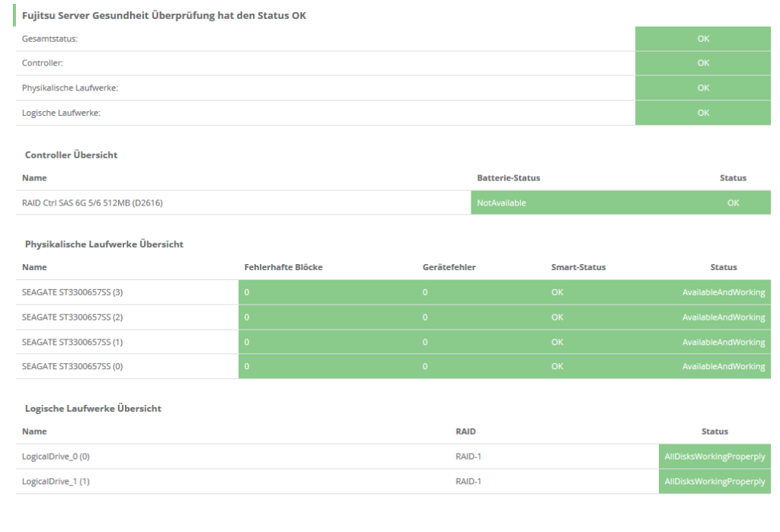Click the Physikalische Laufwerke OK indicator
This screenshot has height=532, width=780.
(x=702, y=88)
